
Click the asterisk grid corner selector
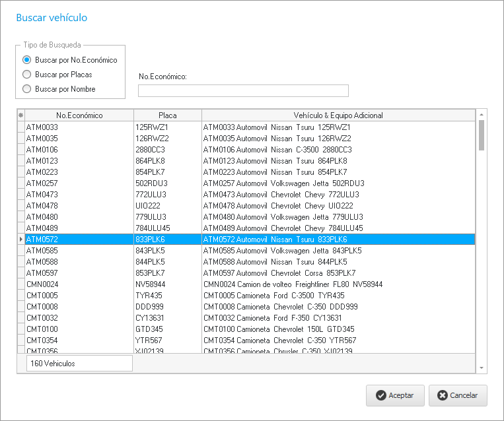coord(20,115)
